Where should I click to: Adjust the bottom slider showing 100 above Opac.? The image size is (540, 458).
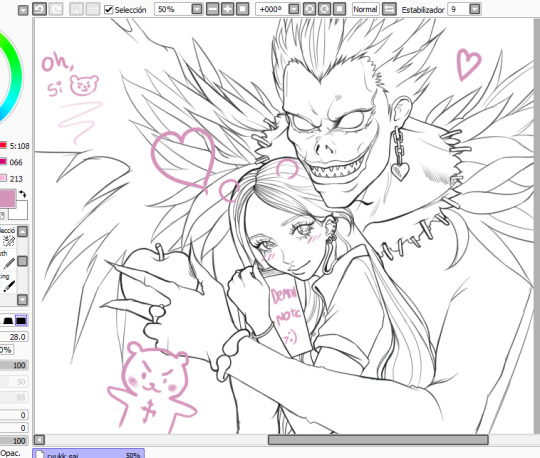click(x=14, y=441)
